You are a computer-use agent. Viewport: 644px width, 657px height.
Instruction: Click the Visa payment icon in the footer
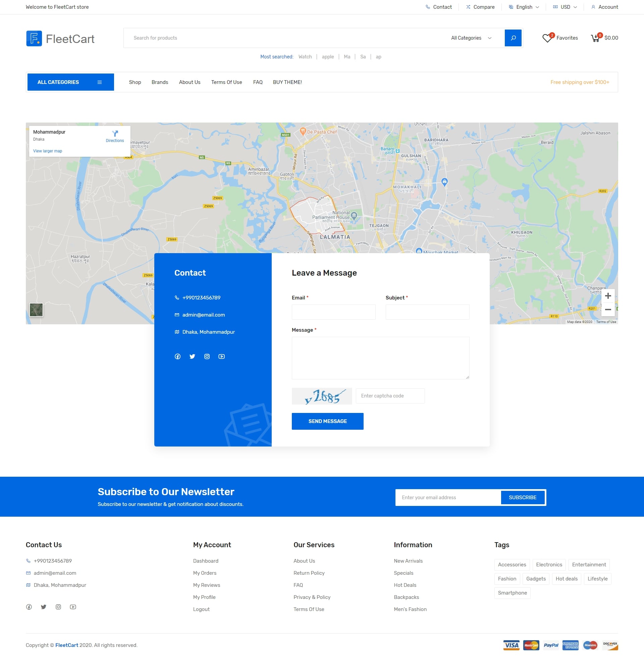(511, 645)
